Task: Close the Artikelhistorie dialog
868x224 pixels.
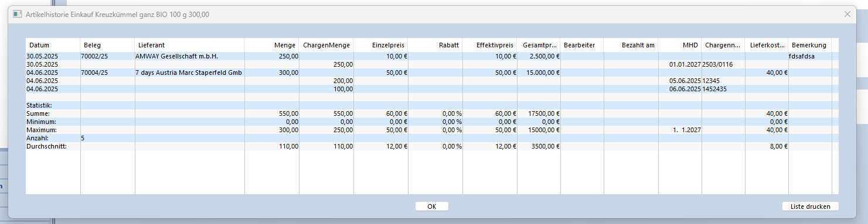Action: coord(847,14)
